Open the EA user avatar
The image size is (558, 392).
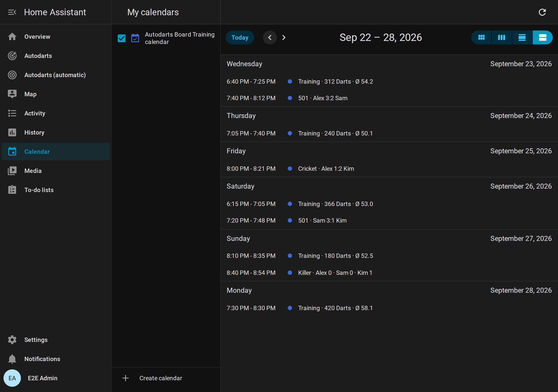point(12,378)
